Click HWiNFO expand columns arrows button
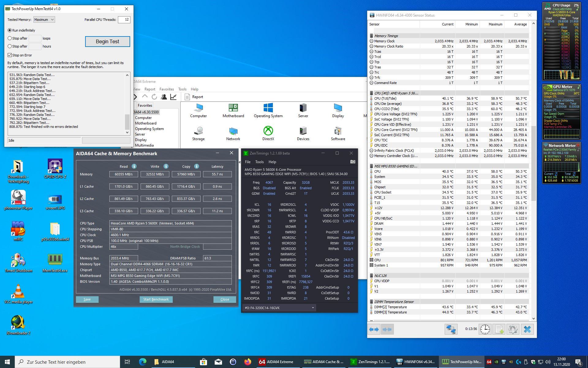This screenshot has height=368, width=588. [x=374, y=329]
